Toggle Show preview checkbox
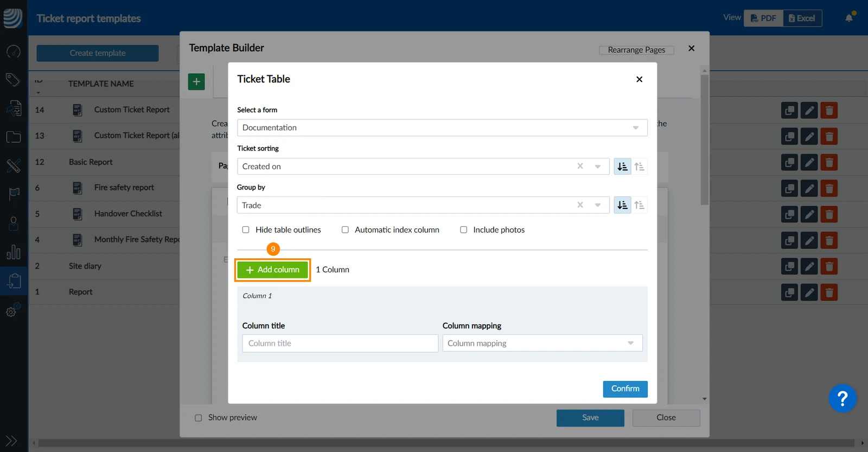This screenshot has width=868, height=452. pyautogui.click(x=198, y=418)
